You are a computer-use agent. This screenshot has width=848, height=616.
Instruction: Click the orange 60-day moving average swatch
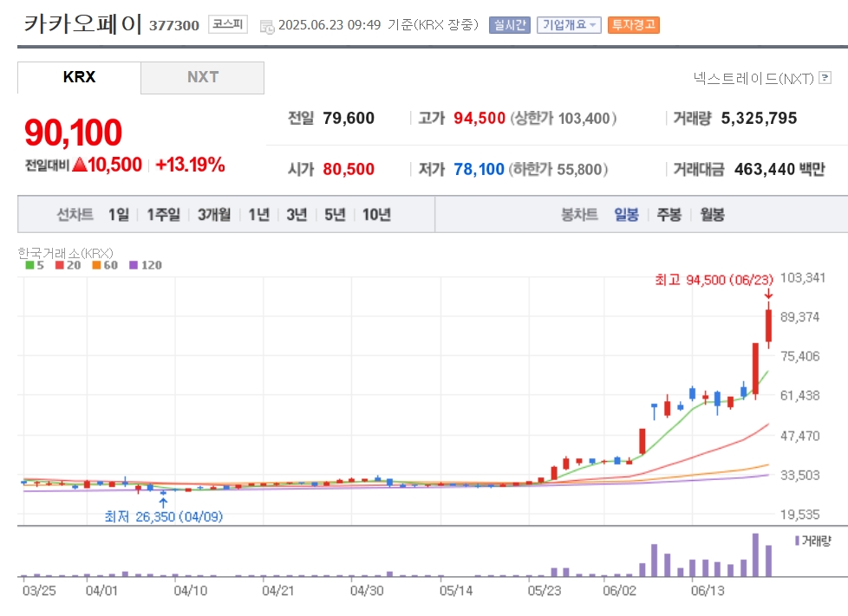[96, 265]
